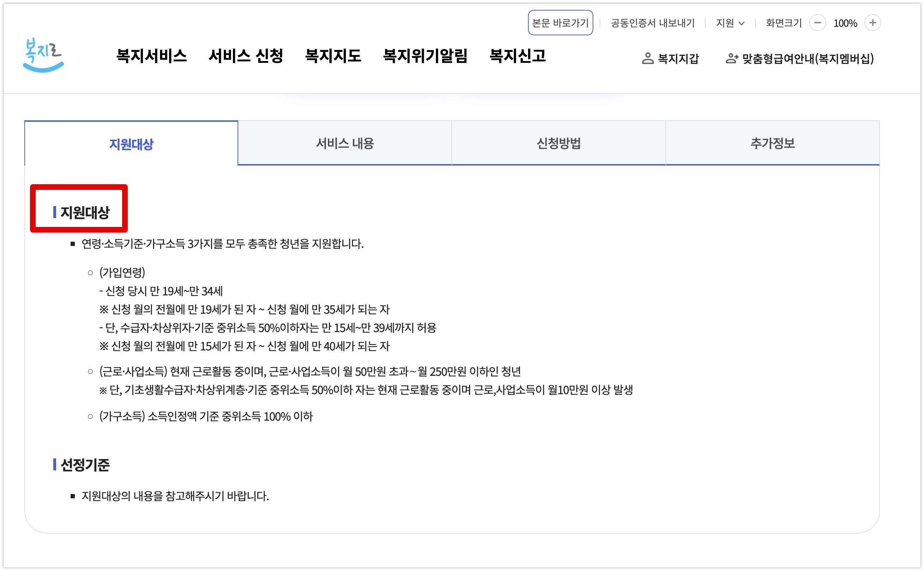The height and width of the screenshot is (571, 924).
Task: Switch to the 서비스 내용 tab
Action: click(x=344, y=144)
